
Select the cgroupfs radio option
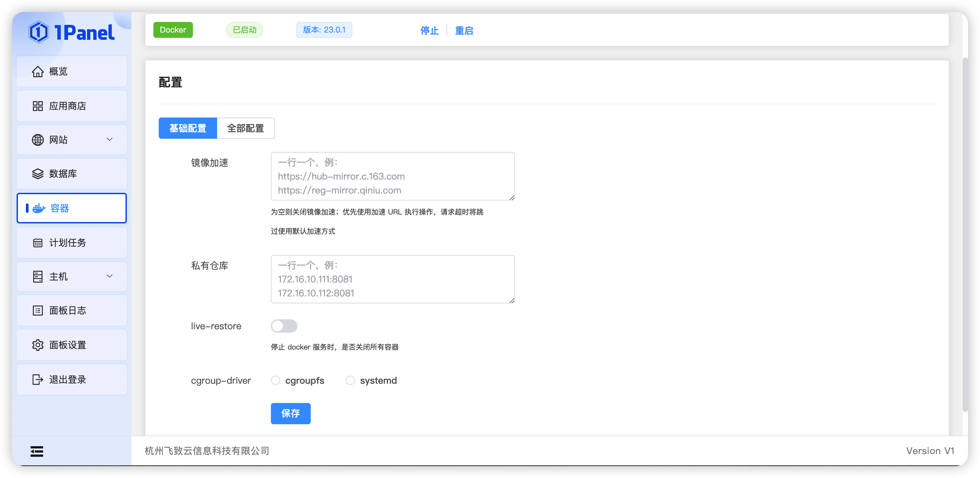coord(276,380)
